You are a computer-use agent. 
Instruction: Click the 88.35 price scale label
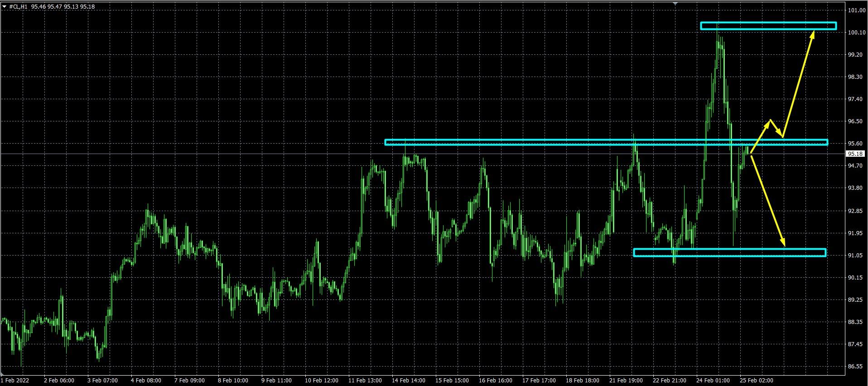pyautogui.click(x=855, y=322)
